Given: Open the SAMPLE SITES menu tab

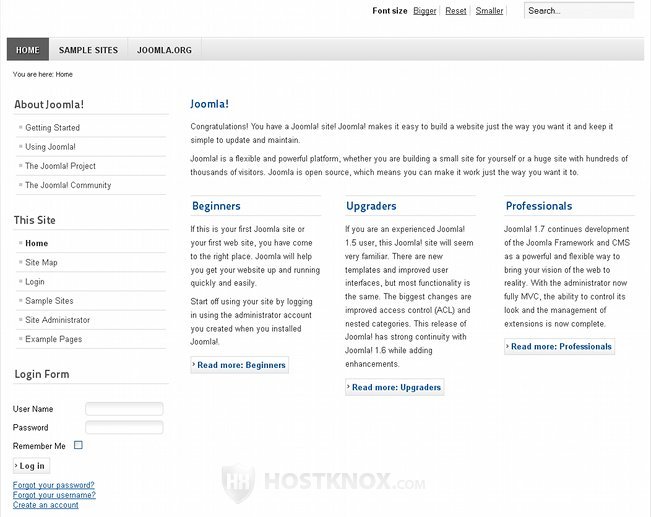Looking at the screenshot, I should point(88,50).
